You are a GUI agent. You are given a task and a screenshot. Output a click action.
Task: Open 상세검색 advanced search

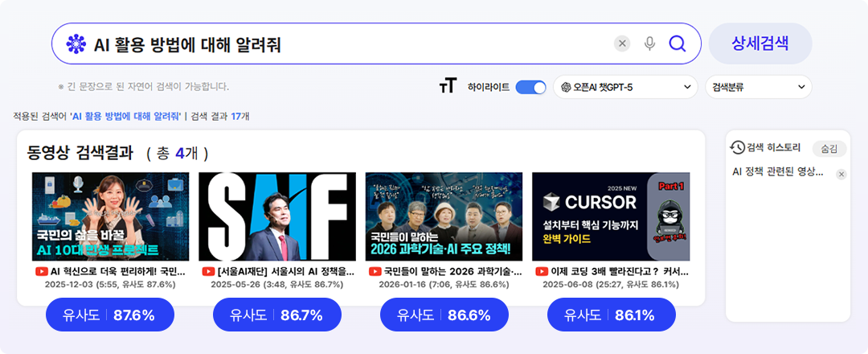point(760,43)
